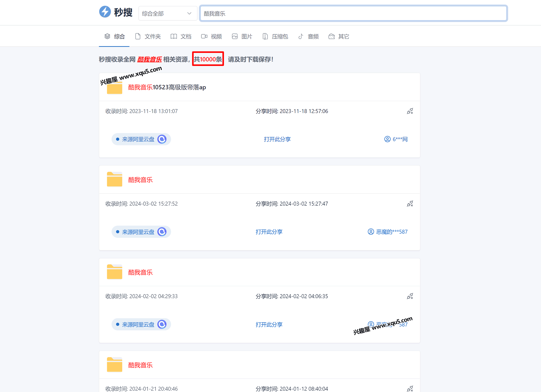View sharer profile 6***网
541x392 pixels.
coord(396,139)
